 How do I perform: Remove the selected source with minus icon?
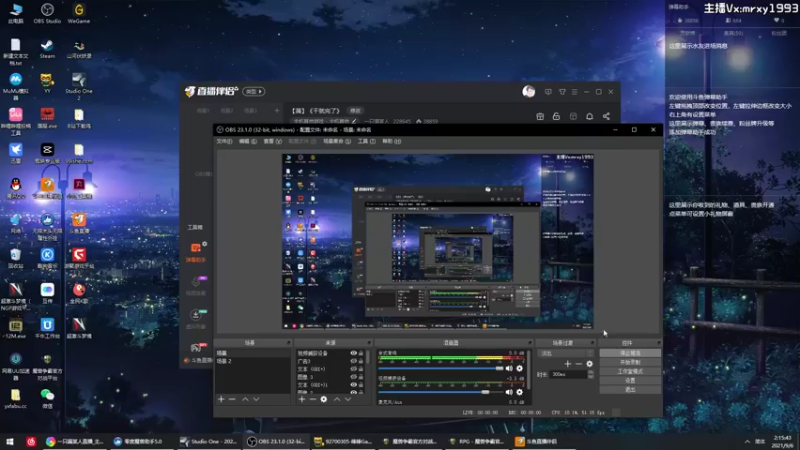pos(313,399)
